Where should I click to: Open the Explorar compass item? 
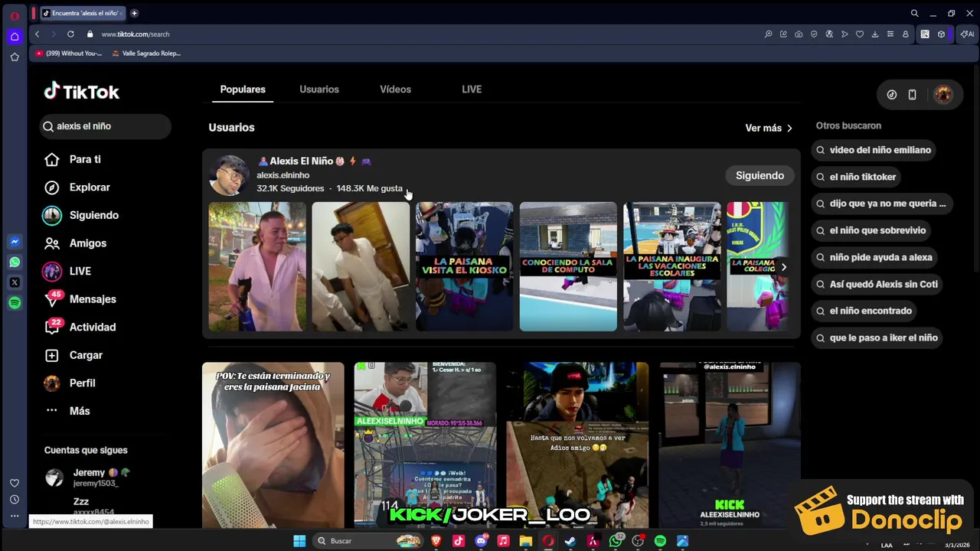(x=77, y=187)
